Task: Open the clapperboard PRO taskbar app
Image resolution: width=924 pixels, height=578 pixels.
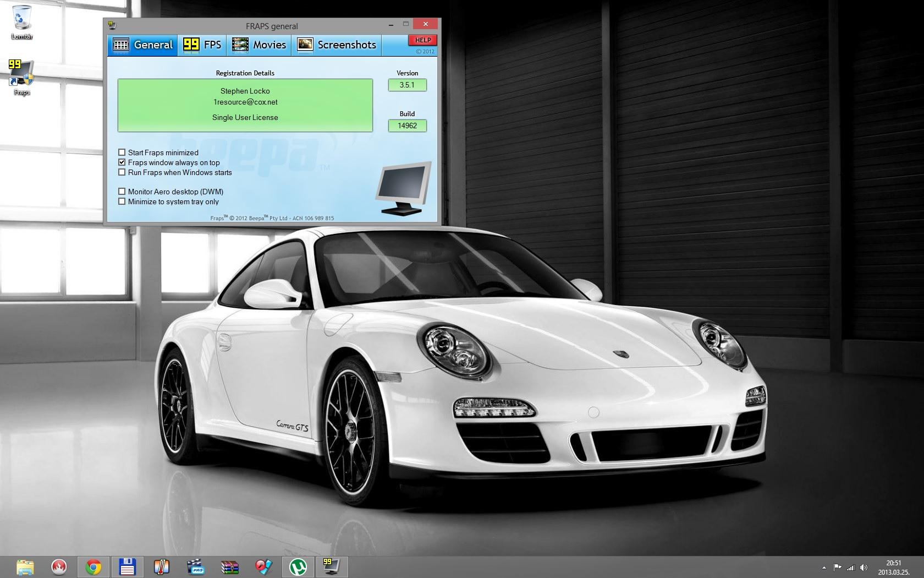Action: pyautogui.click(x=196, y=567)
